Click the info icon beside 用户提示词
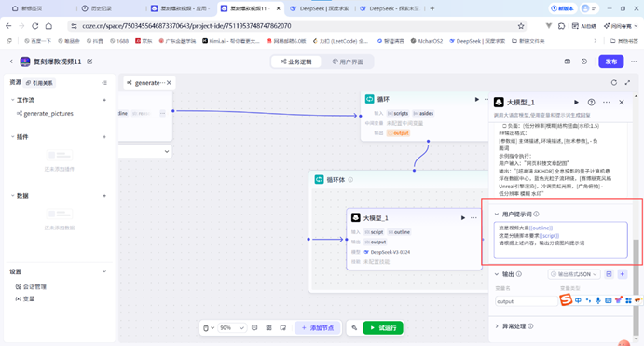Viewport: 644px width, 346px height. pos(537,215)
